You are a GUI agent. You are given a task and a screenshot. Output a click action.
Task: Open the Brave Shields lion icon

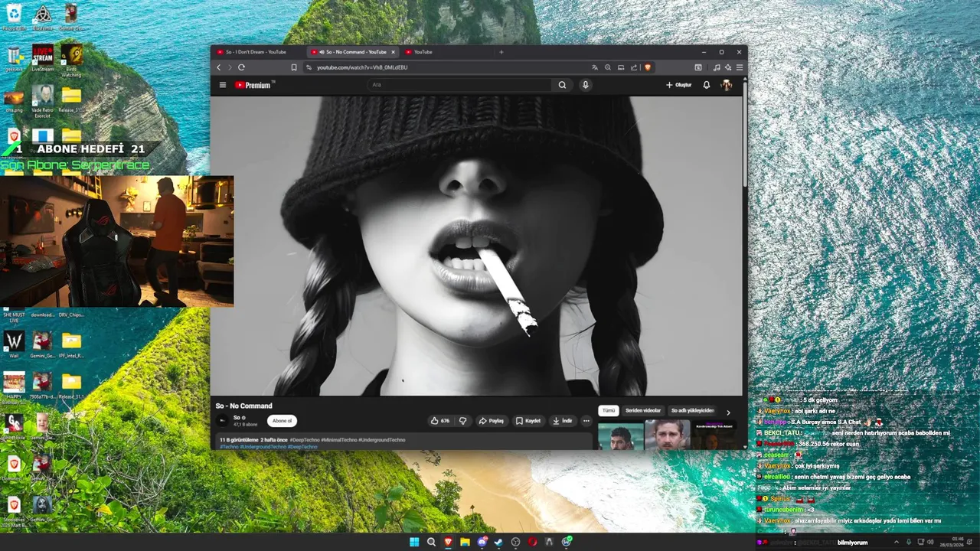[x=648, y=67]
